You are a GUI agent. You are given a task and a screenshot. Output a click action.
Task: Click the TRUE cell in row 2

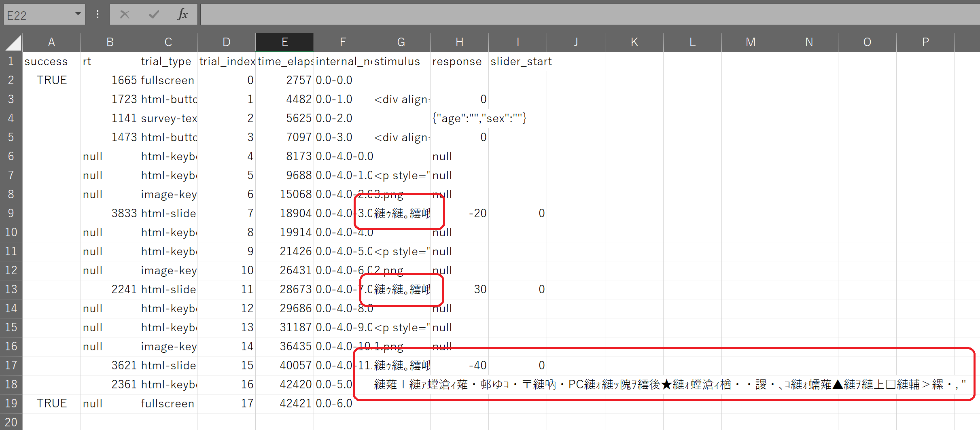51,80
